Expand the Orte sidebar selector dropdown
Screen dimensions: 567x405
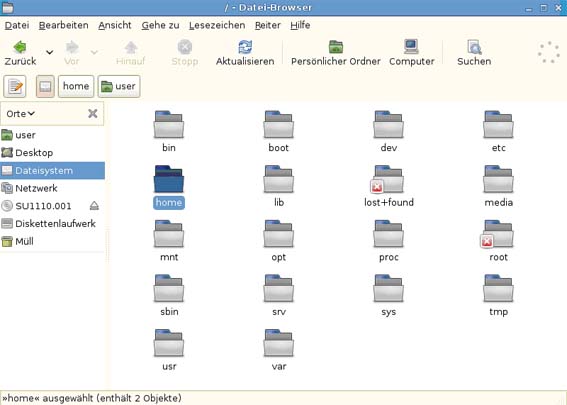tap(21, 114)
